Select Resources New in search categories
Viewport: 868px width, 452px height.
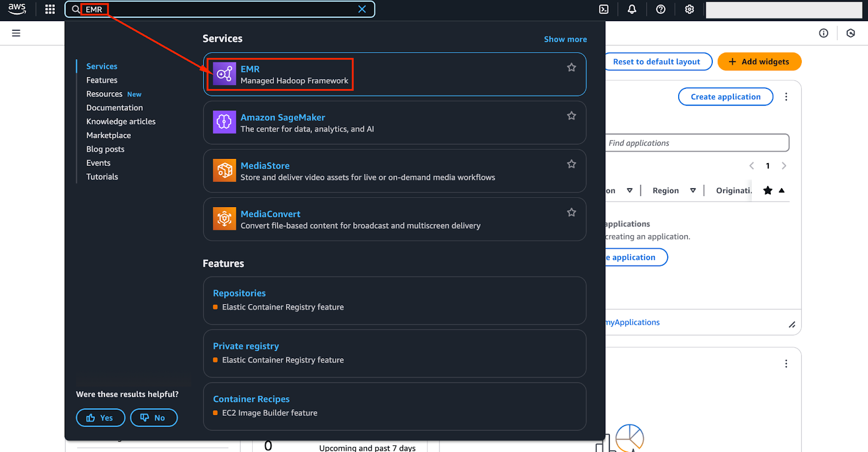[x=113, y=94]
